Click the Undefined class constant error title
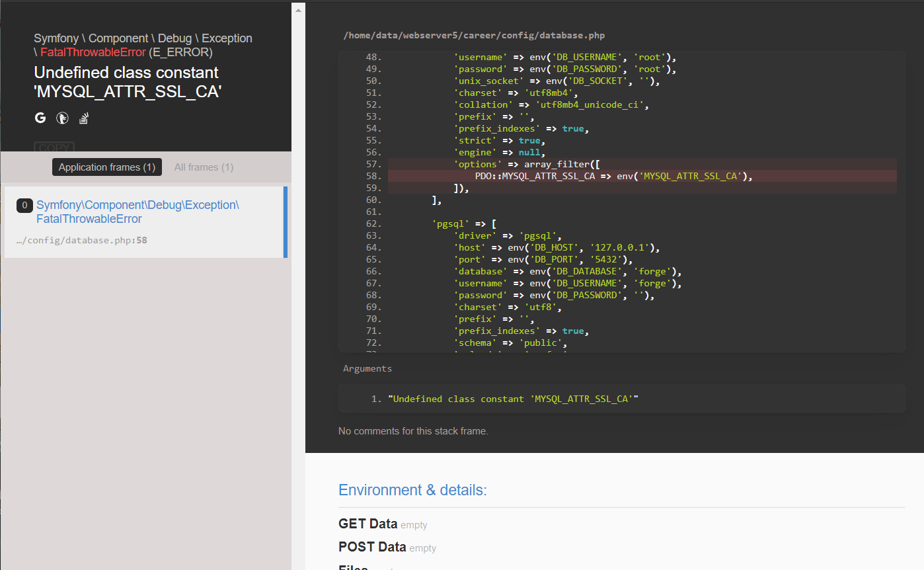This screenshot has width=924, height=570. point(127,82)
